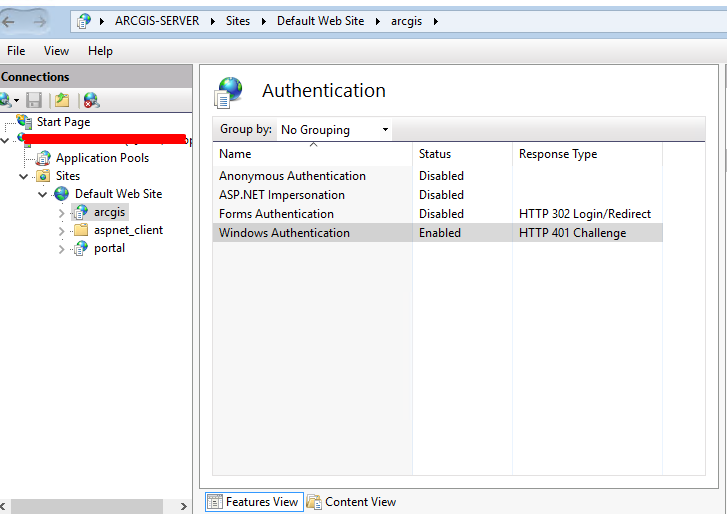The height and width of the screenshot is (514, 727).
Task: Click the Default Web Site globe icon
Action: click(61, 194)
